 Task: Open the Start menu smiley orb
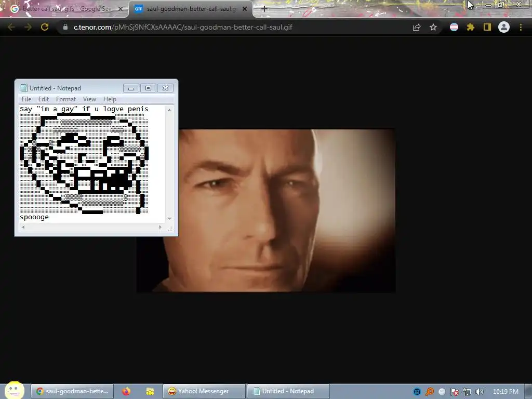point(14,390)
